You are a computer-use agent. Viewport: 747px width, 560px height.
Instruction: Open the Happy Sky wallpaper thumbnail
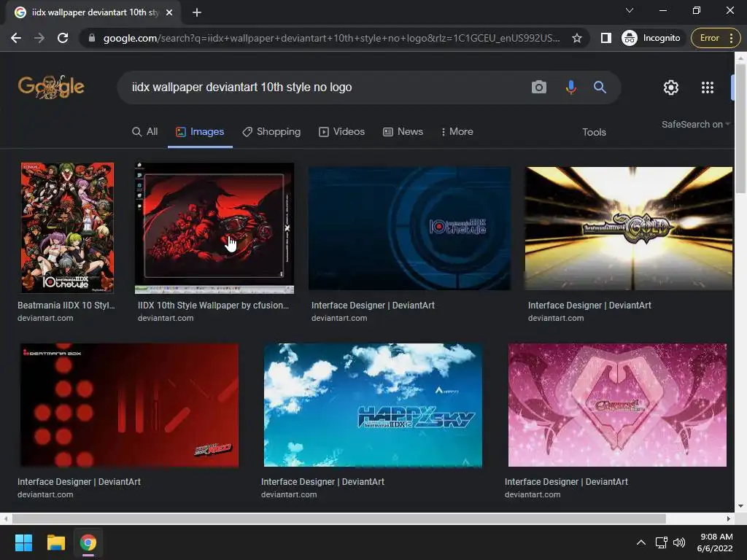373,405
